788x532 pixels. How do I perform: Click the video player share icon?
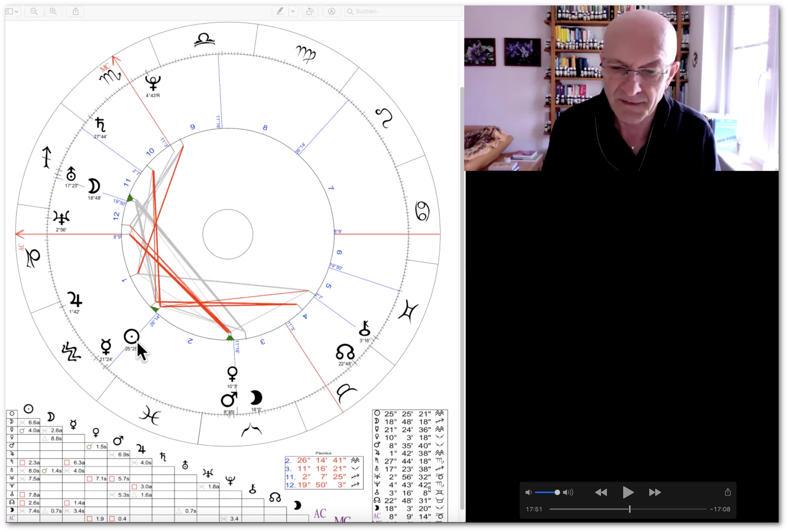pyautogui.click(x=728, y=492)
